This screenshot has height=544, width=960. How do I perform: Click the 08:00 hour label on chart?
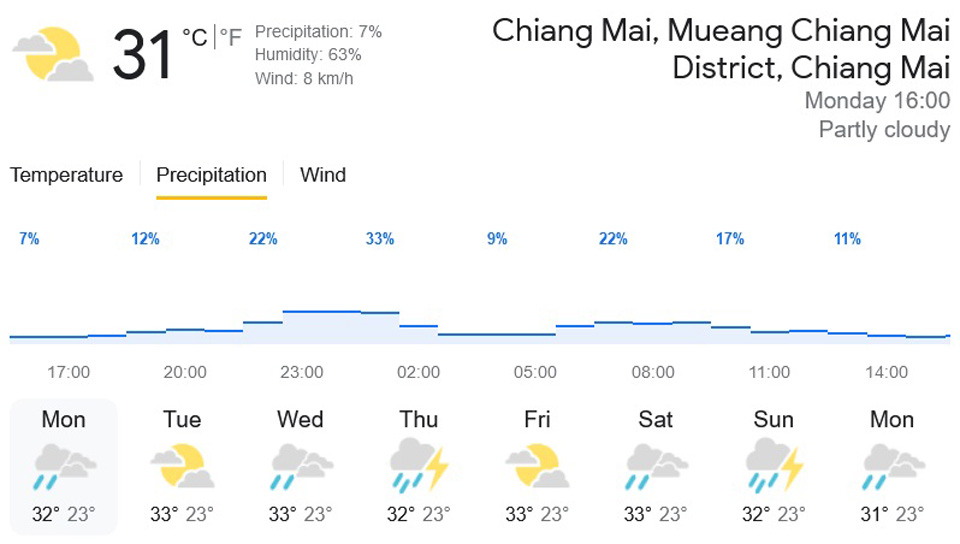652,372
